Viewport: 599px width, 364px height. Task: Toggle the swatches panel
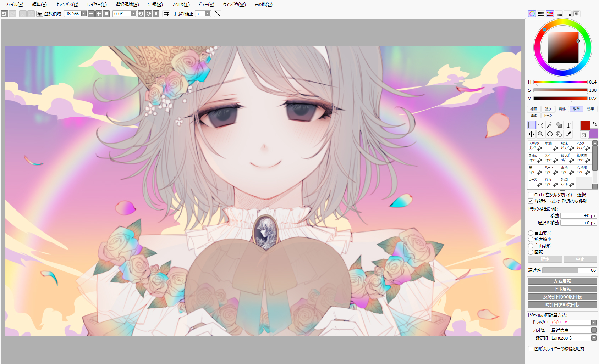(567, 14)
